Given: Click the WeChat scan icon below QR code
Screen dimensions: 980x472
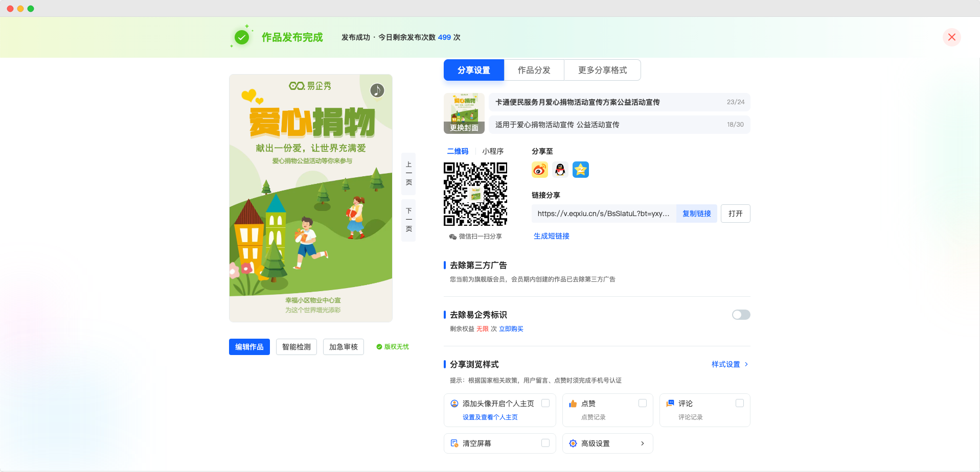Looking at the screenshot, I should [x=452, y=237].
